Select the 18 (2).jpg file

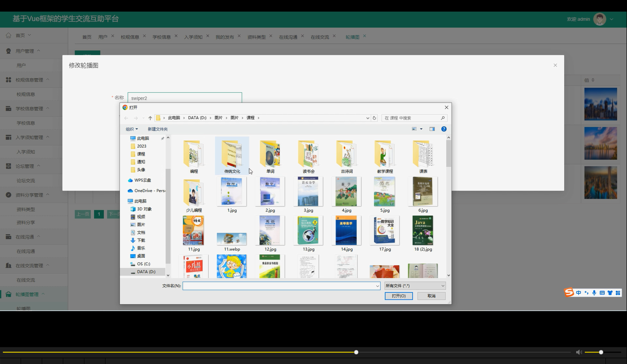(423, 234)
